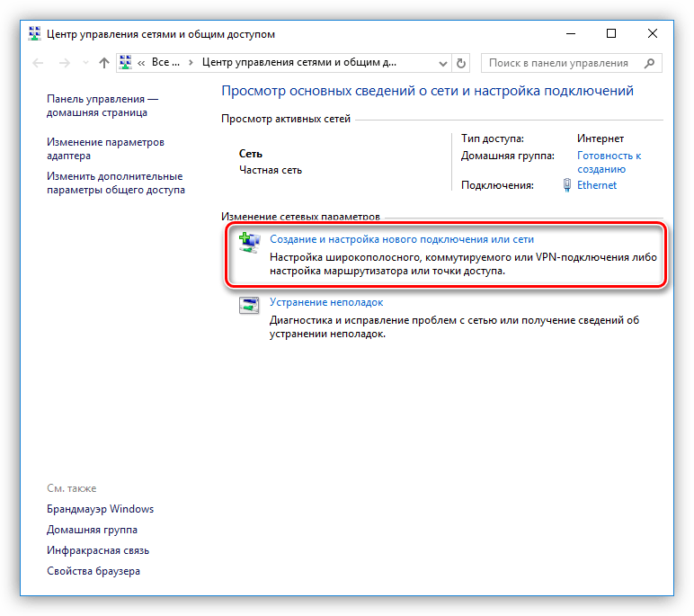Image resolution: width=694 pixels, height=616 pixels.
Task: Click the breadcrumb chevron after 'Все ...'
Action: coord(191,63)
